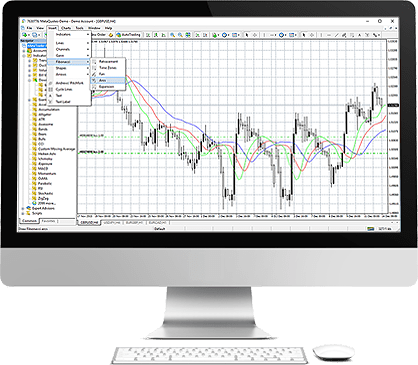Select the text label 'A' icon
418x365 pixels.
point(360,35)
